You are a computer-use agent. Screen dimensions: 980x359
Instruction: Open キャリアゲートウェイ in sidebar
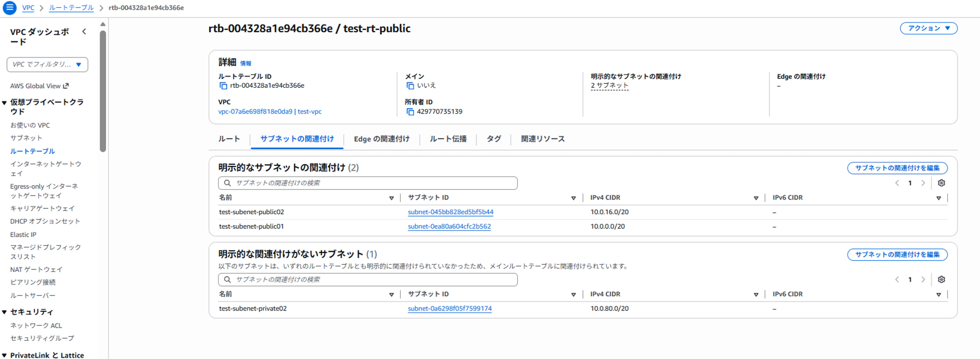[x=42, y=208]
